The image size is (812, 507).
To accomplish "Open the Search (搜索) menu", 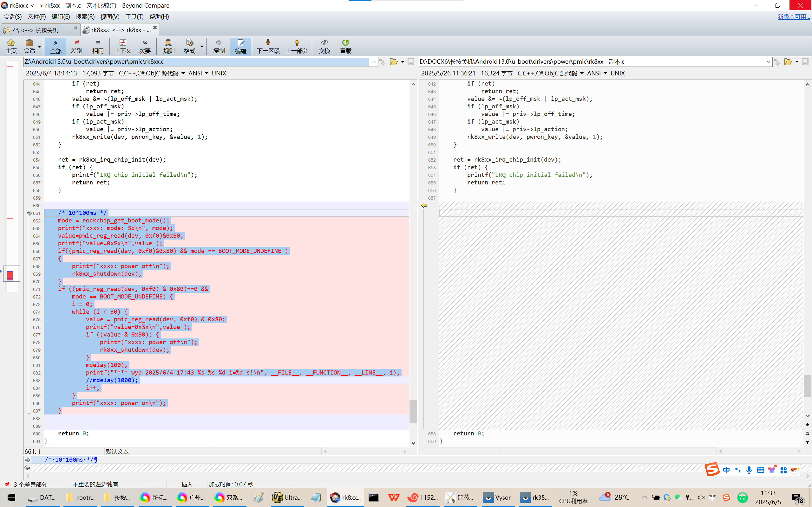I will 85,16.
